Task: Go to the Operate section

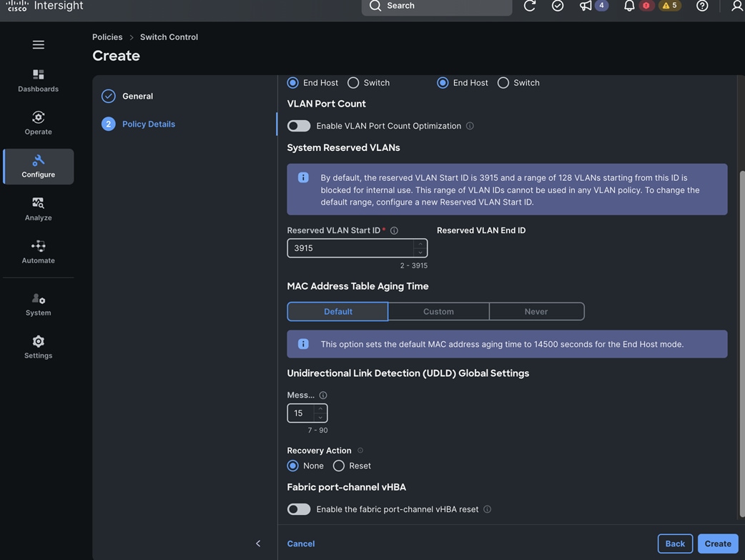Action: click(x=39, y=123)
